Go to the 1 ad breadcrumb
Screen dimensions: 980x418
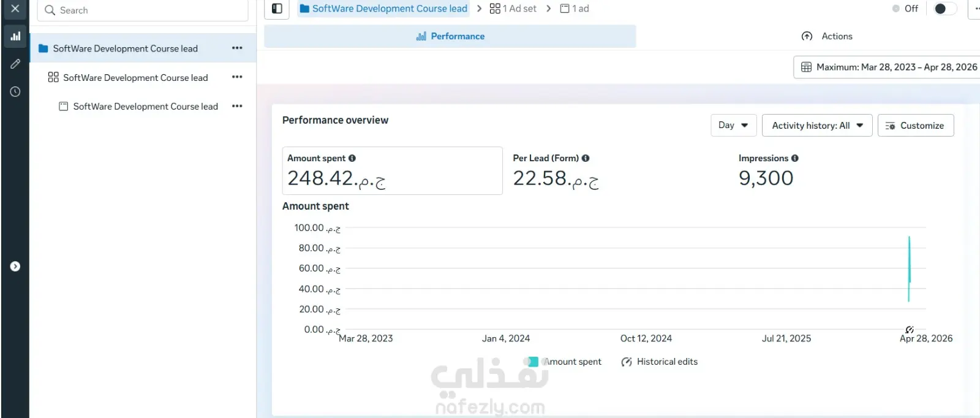[575, 9]
